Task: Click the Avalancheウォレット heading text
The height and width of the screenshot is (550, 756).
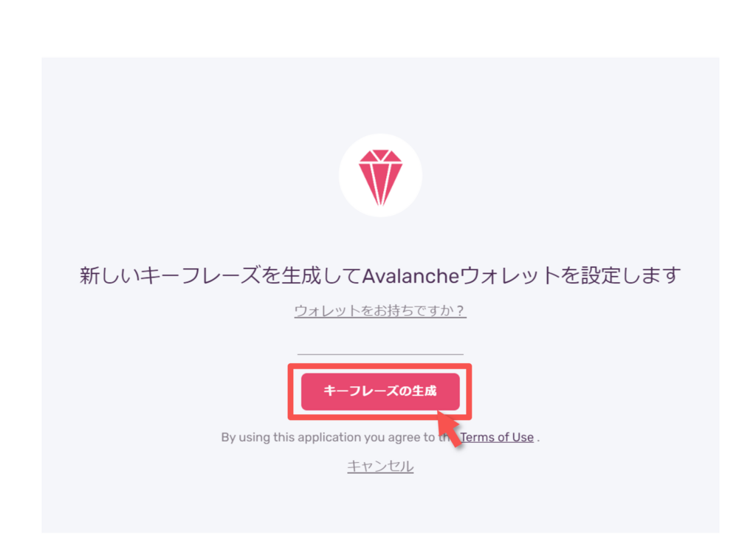Action: point(380,275)
